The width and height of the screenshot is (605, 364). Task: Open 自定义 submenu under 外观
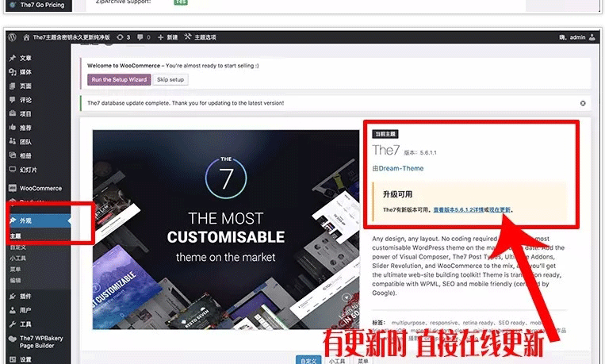click(x=18, y=247)
